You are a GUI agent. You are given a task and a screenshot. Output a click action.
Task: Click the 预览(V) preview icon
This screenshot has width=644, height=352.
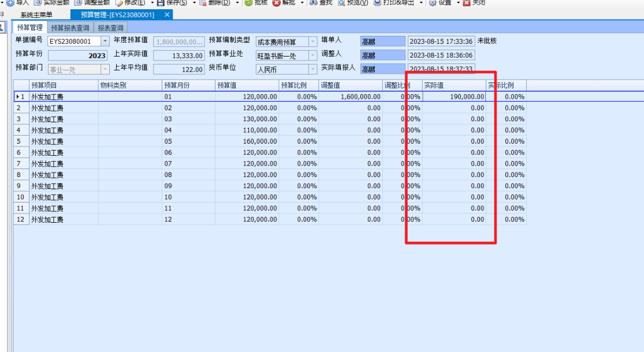point(341,2)
